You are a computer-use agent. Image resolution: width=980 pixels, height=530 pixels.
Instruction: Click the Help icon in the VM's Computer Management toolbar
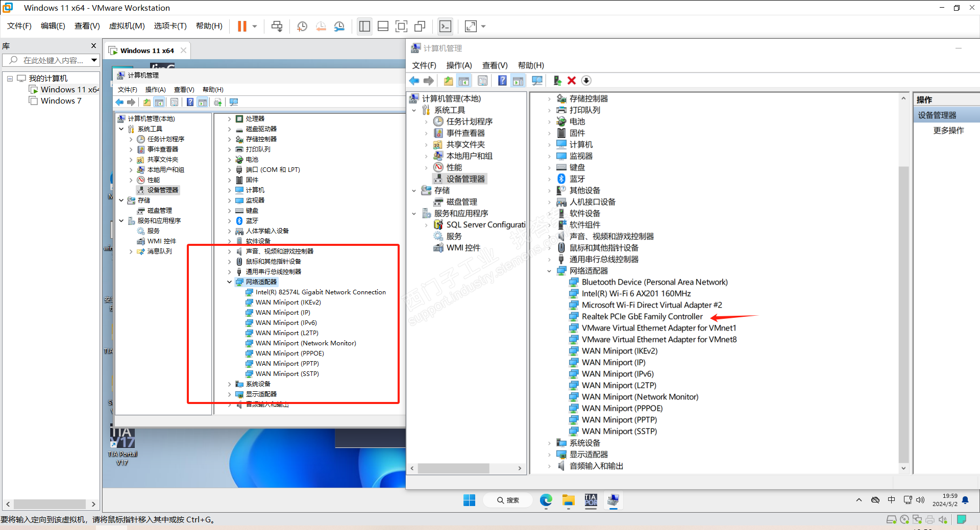pos(190,102)
